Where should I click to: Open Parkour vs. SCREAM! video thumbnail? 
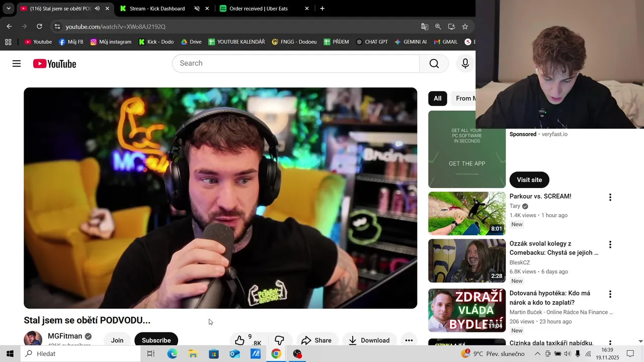[467, 213]
